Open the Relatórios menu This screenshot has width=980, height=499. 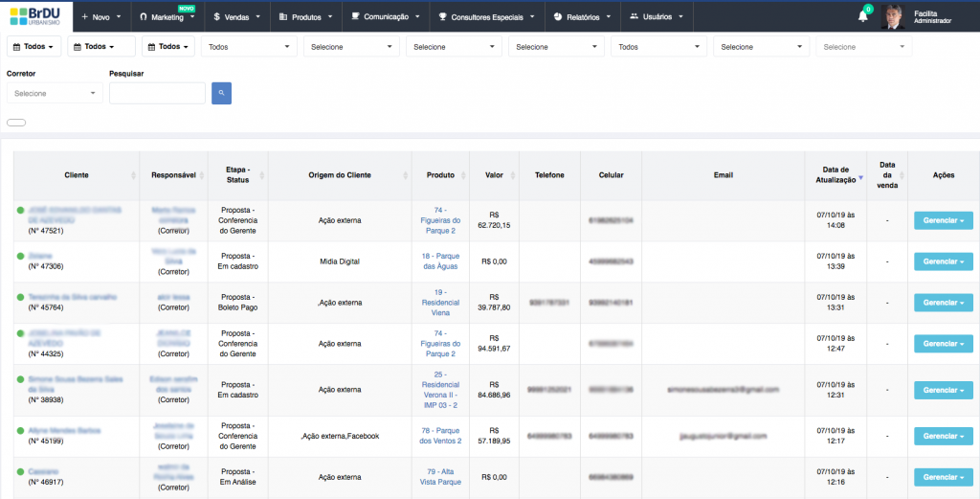583,16
